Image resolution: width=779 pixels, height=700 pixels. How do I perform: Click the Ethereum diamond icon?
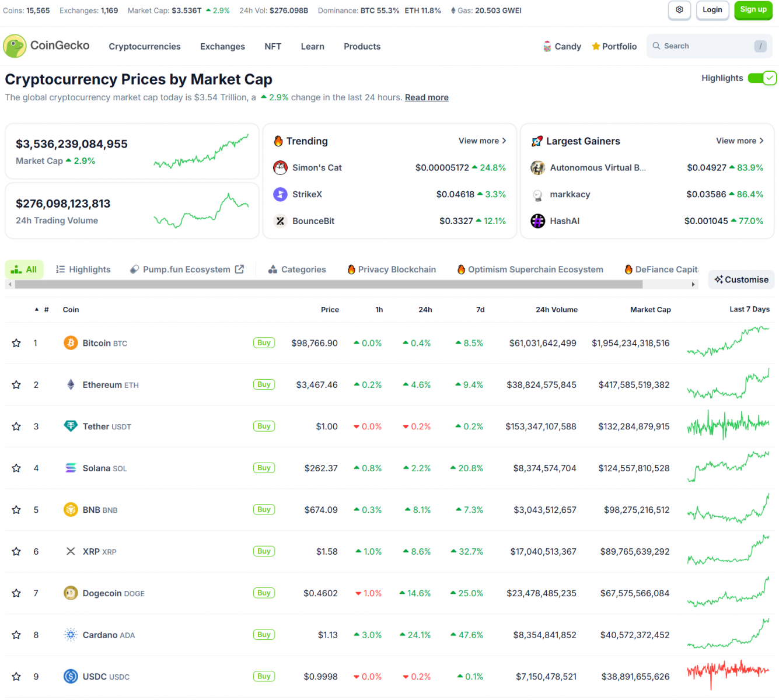71,384
